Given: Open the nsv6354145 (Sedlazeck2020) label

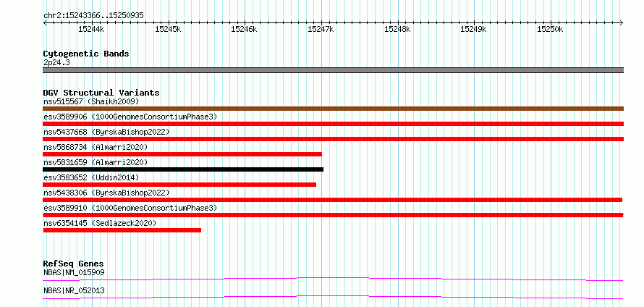Looking at the screenshot, I should coord(100,223).
